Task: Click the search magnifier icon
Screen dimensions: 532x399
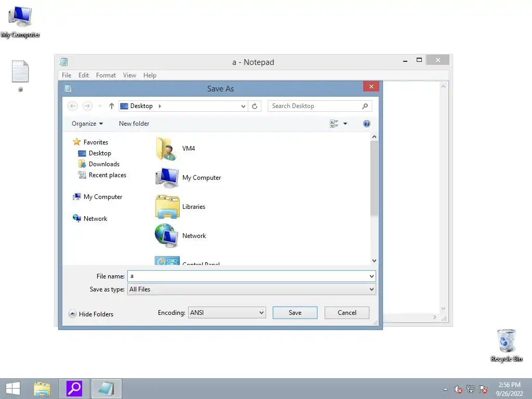Action: tap(365, 106)
